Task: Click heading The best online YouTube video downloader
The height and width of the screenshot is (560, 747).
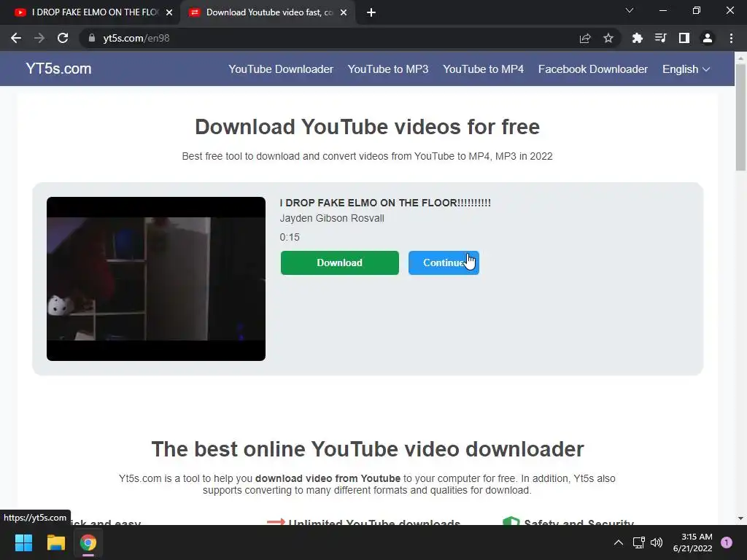Action: coord(368,449)
